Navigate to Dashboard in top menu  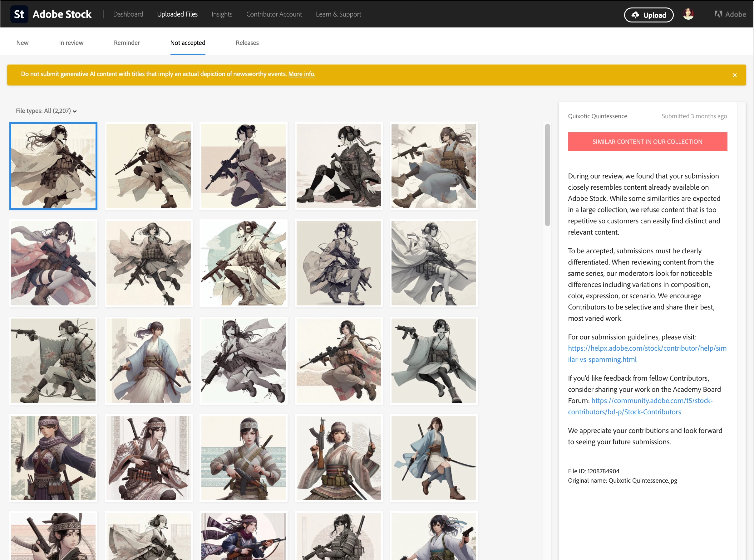point(128,14)
